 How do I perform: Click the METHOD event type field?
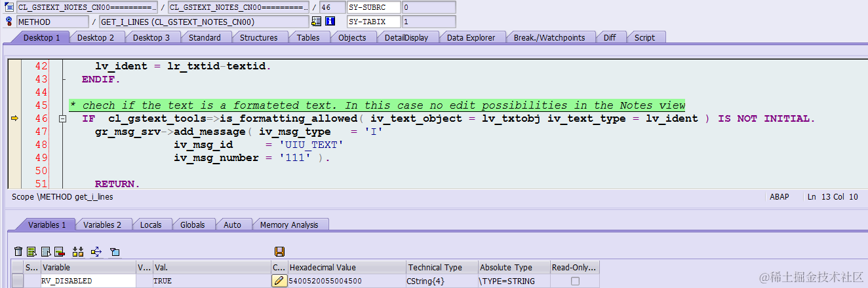pos(52,22)
